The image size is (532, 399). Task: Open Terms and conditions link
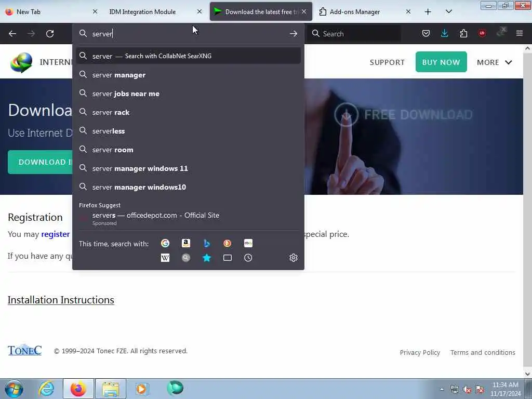(483, 353)
